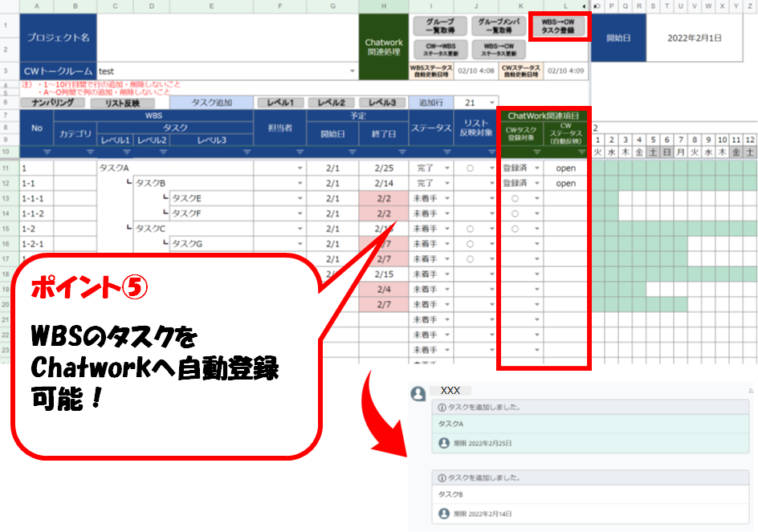Screen dimensions: 758x532
Task: Open CWタスク登録対象 dropdown for タスクA row
Action: pyautogui.click(x=536, y=169)
